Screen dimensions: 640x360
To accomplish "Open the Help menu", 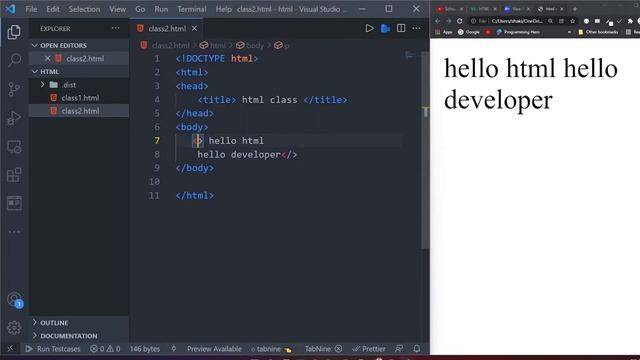I will pos(223,9).
